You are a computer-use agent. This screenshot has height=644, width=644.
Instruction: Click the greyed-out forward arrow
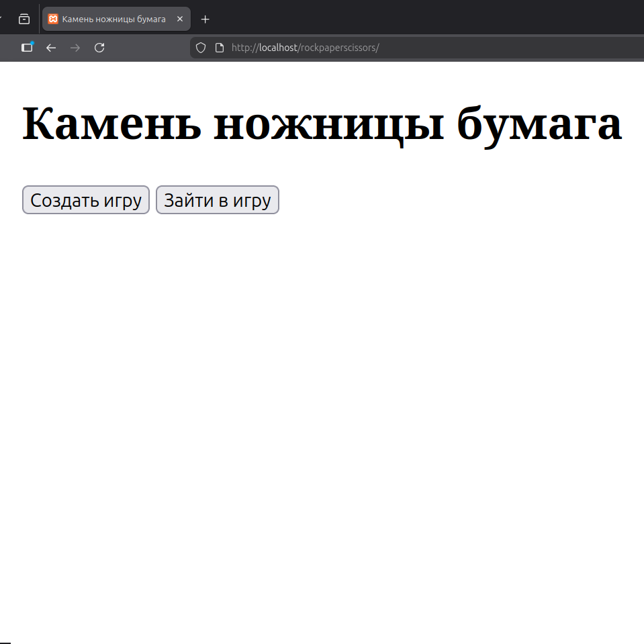coord(75,48)
